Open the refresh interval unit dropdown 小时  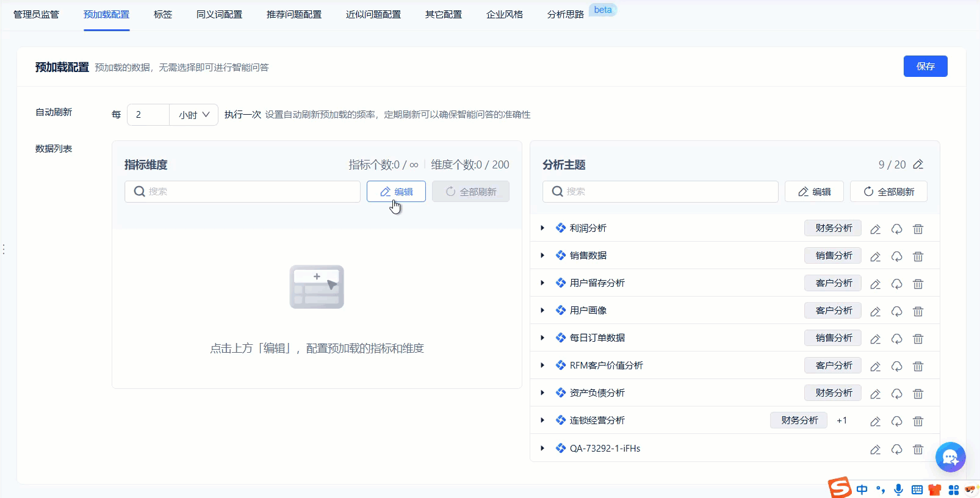[194, 115]
